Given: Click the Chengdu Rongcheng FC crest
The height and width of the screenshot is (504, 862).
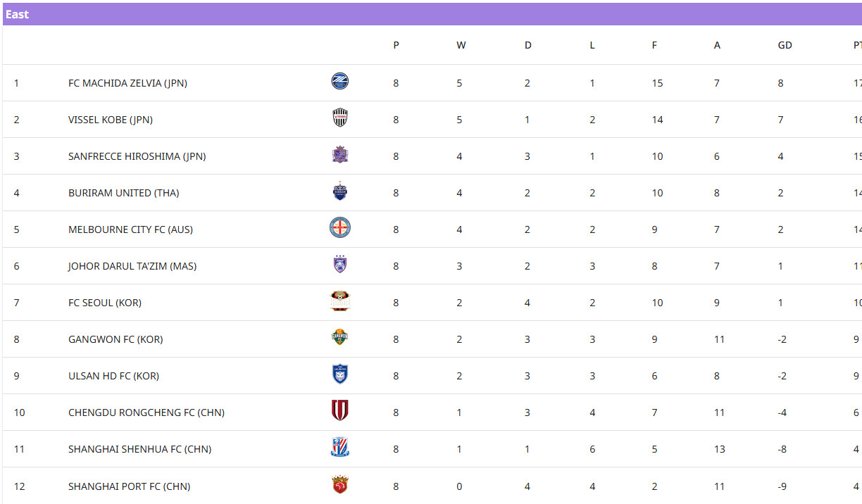Looking at the screenshot, I should coord(340,411).
